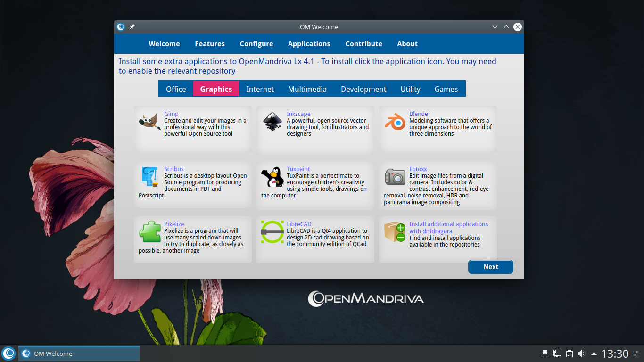Image resolution: width=644 pixels, height=362 pixels.
Task: Click the Fotoxx title link
Action: pyautogui.click(x=418, y=169)
